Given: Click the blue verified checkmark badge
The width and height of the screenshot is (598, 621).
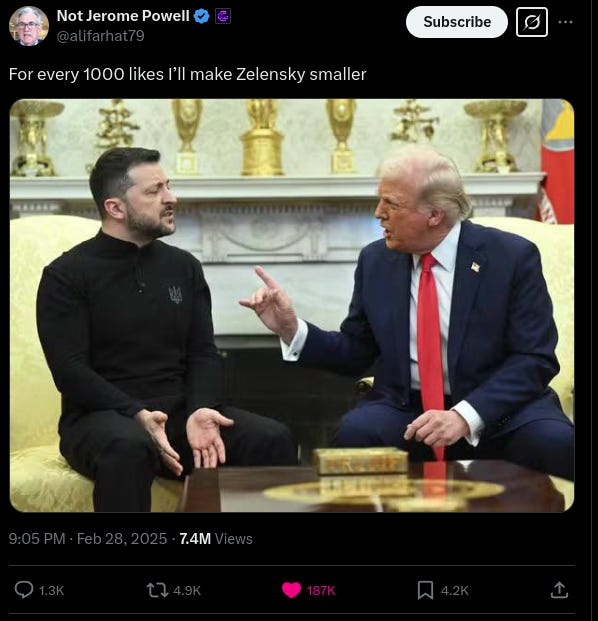Looking at the screenshot, I should (202, 16).
